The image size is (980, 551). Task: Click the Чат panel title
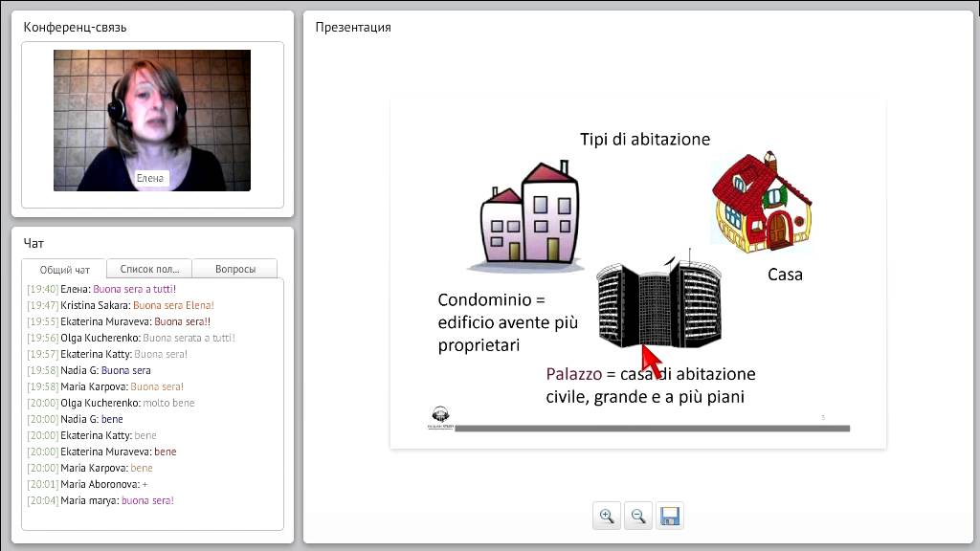pos(33,243)
